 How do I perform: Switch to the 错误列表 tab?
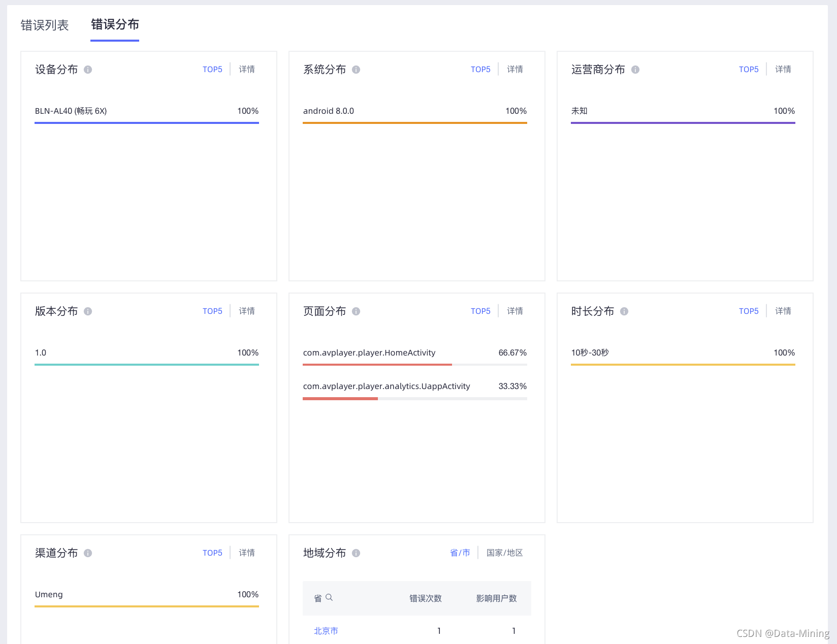tap(45, 25)
